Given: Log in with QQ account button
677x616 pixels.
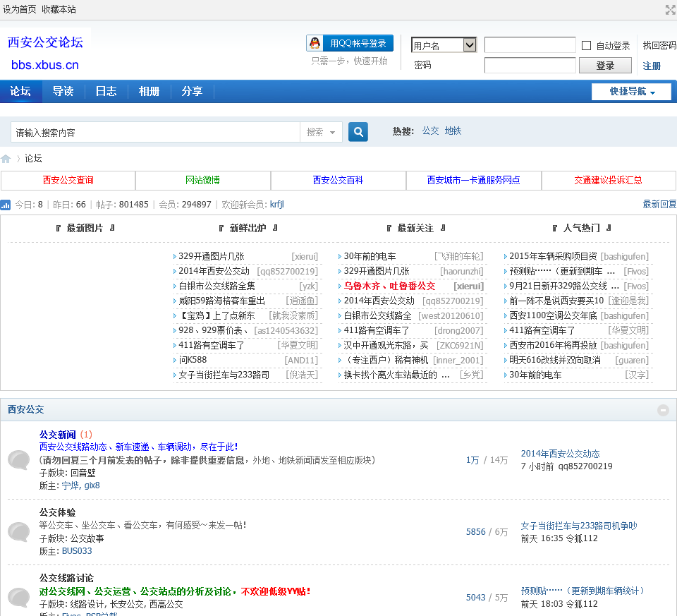Looking at the screenshot, I should (x=350, y=44).
